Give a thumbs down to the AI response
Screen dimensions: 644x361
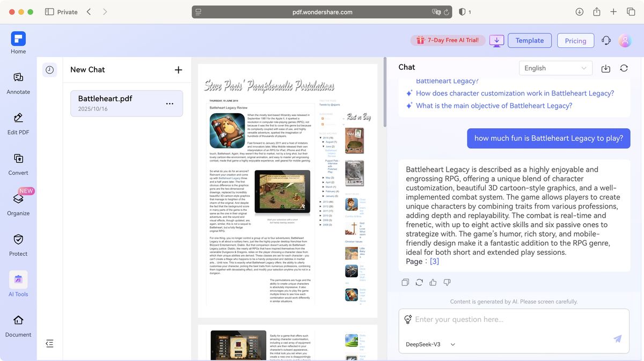point(447,282)
